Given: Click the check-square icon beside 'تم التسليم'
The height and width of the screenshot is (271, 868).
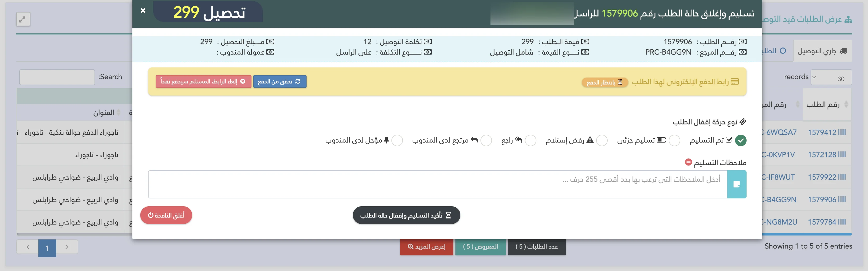Looking at the screenshot, I should pyautogui.click(x=729, y=139).
